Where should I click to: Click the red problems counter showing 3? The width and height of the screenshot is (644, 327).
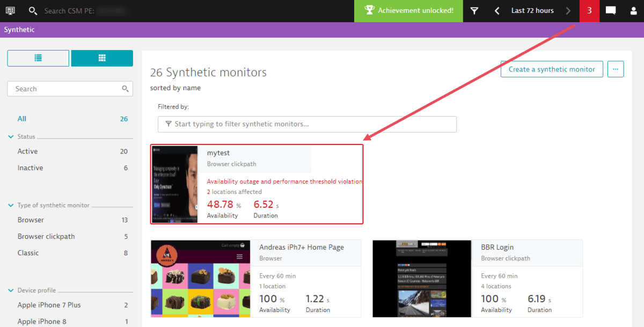pos(589,11)
